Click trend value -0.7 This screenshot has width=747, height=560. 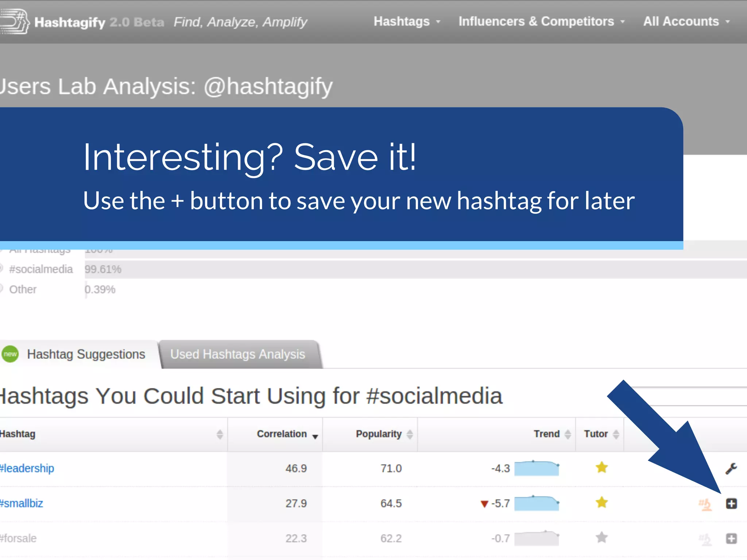(x=500, y=538)
